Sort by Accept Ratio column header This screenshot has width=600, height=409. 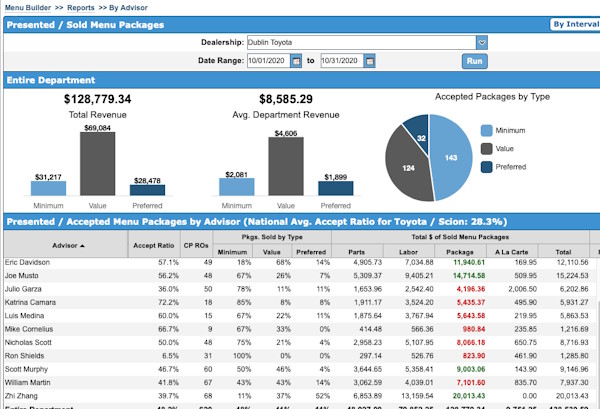153,245
